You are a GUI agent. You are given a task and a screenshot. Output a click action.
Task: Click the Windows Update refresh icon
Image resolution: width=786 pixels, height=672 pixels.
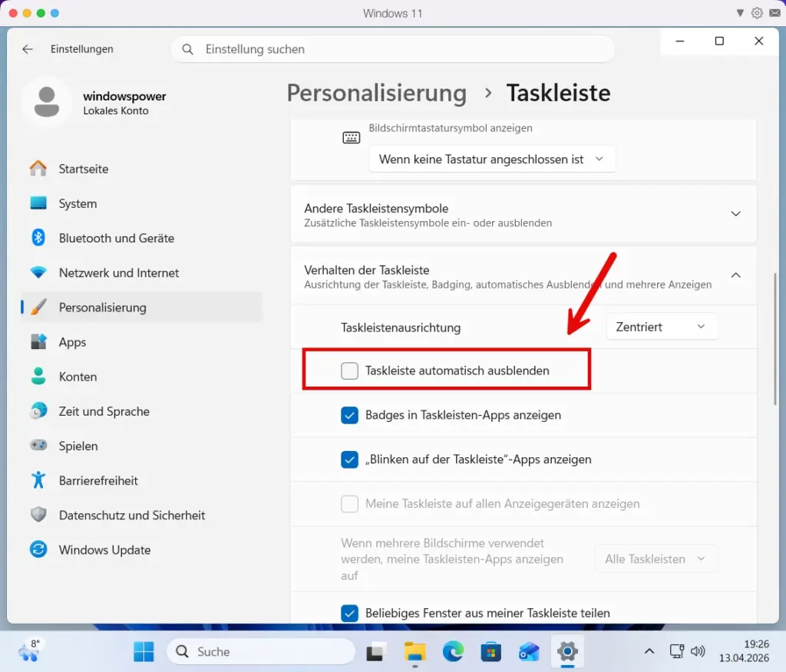click(x=38, y=550)
